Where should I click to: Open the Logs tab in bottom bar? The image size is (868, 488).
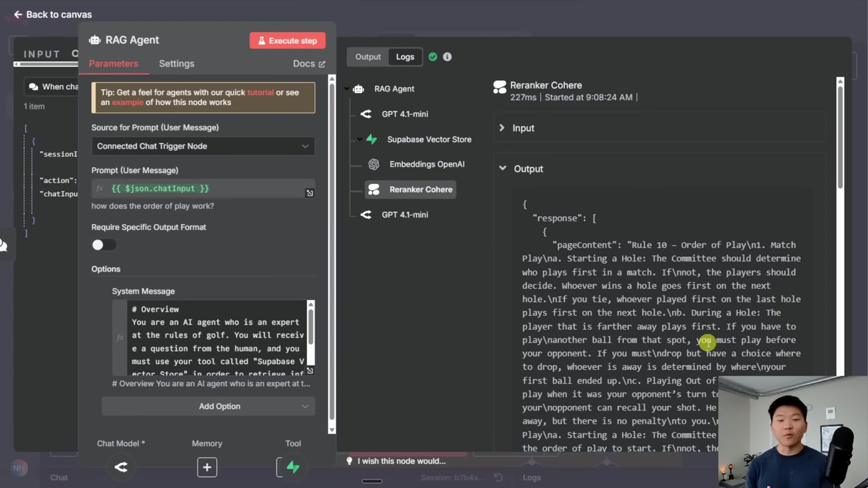(532, 478)
